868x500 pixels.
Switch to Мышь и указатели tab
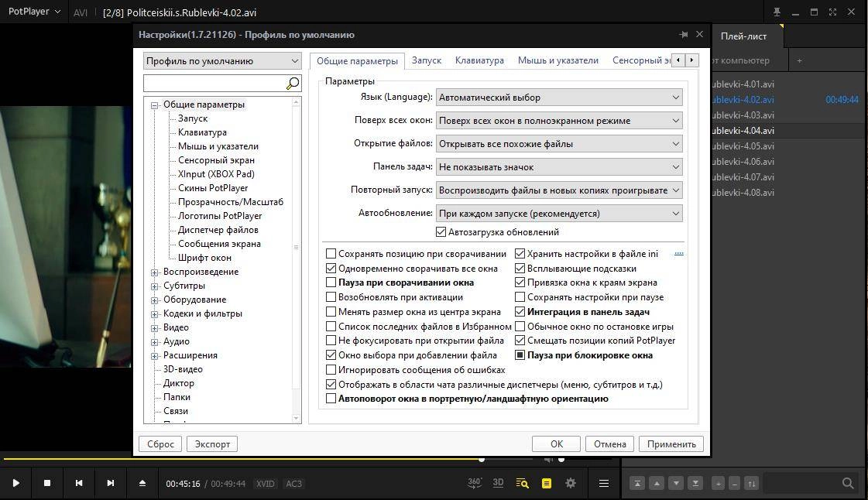tap(558, 60)
